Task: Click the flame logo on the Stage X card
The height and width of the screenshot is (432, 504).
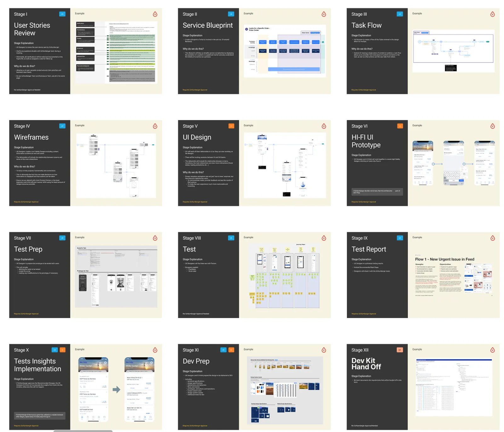Action: coord(155,350)
